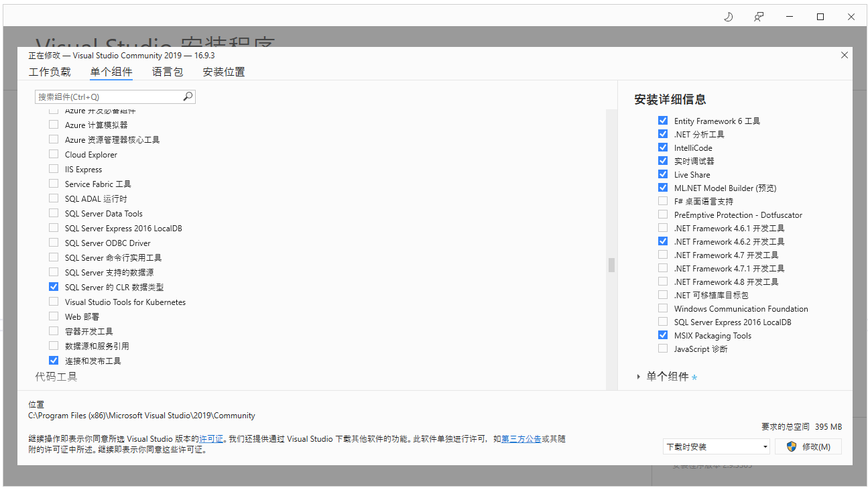Check SQL ADAL 运行时 checkbox
The height and width of the screenshot is (490, 868).
pos(54,198)
